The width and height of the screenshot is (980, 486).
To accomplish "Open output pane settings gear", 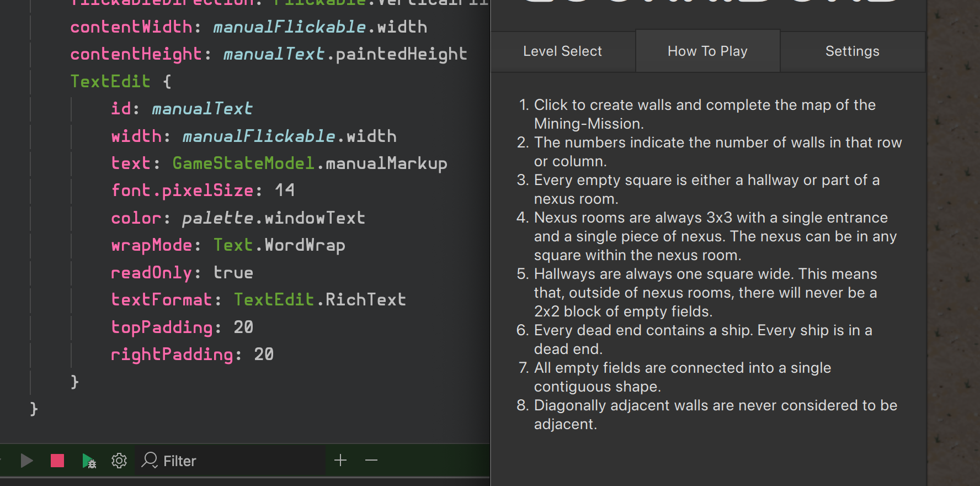I will [x=119, y=461].
